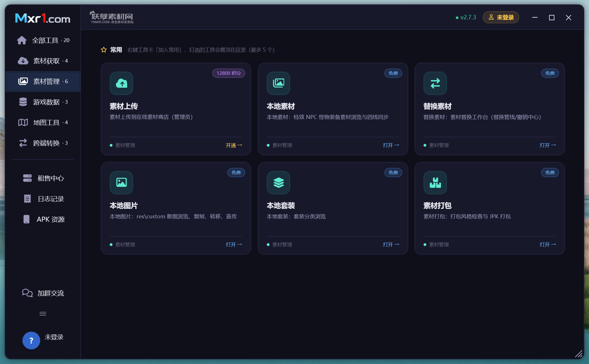Click 打开 → on the 本地素材 card
The width and height of the screenshot is (589, 364).
[x=391, y=145]
